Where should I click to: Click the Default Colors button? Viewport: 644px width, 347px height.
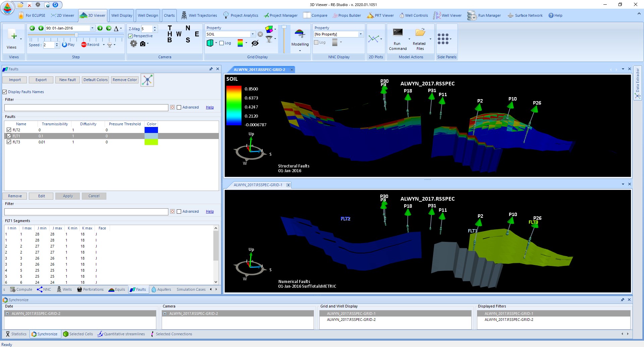click(96, 80)
